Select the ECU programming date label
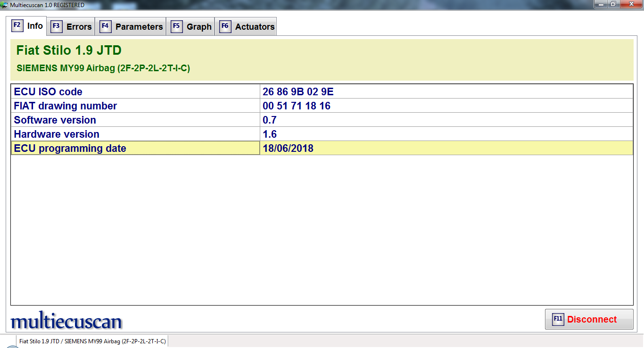Viewport: 644px width, 348px height. (70, 148)
